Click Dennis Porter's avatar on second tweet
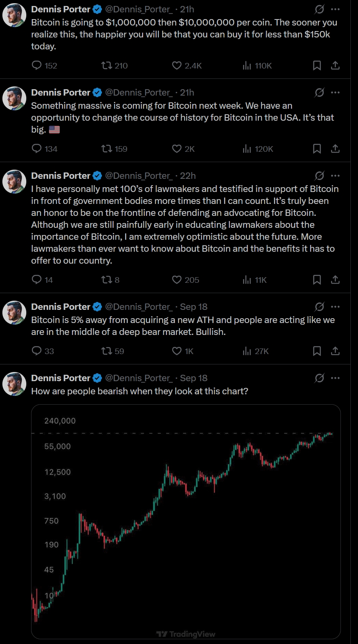The width and height of the screenshot is (358, 644). coord(14,98)
